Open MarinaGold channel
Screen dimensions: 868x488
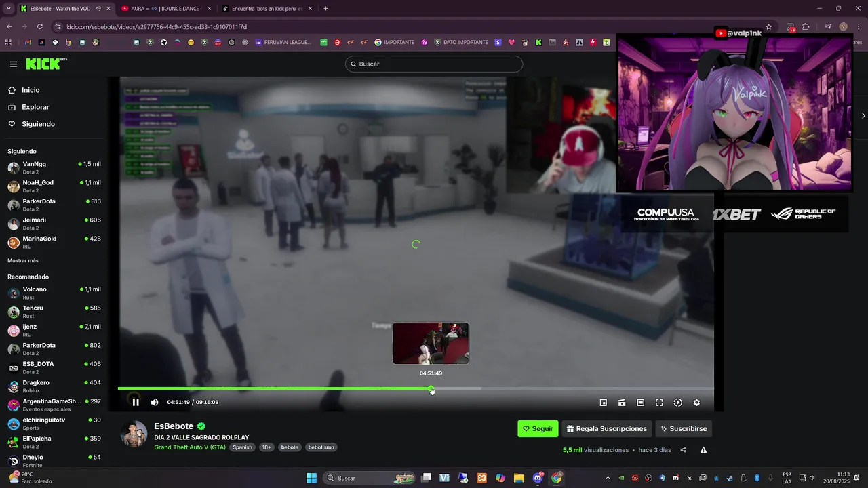54,242
